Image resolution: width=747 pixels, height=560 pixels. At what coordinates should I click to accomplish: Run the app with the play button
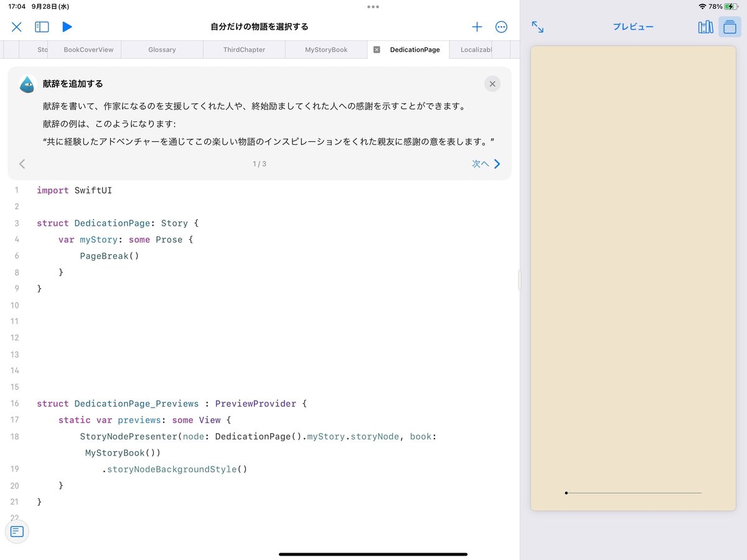[x=67, y=27]
